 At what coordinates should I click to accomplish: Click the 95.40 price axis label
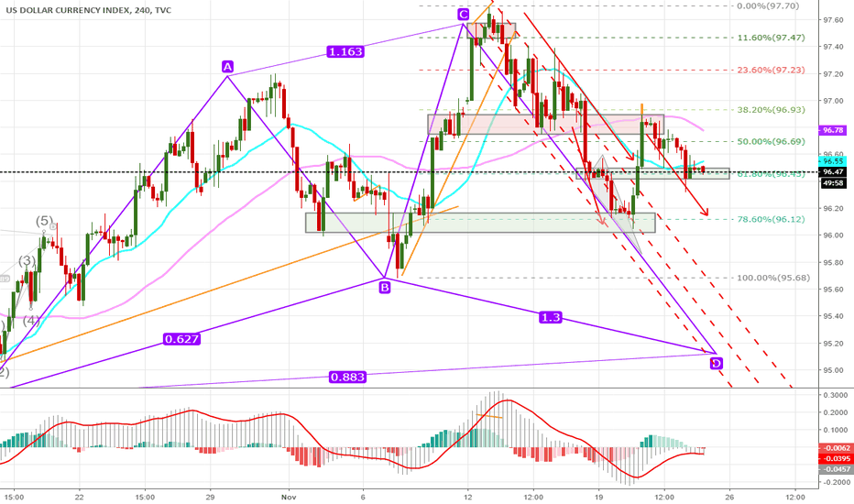pyautogui.click(x=833, y=316)
